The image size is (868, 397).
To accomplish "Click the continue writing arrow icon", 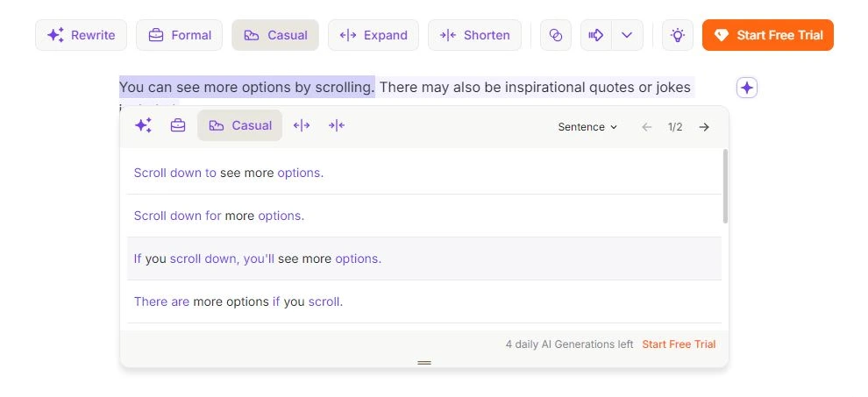I will 596,35.
